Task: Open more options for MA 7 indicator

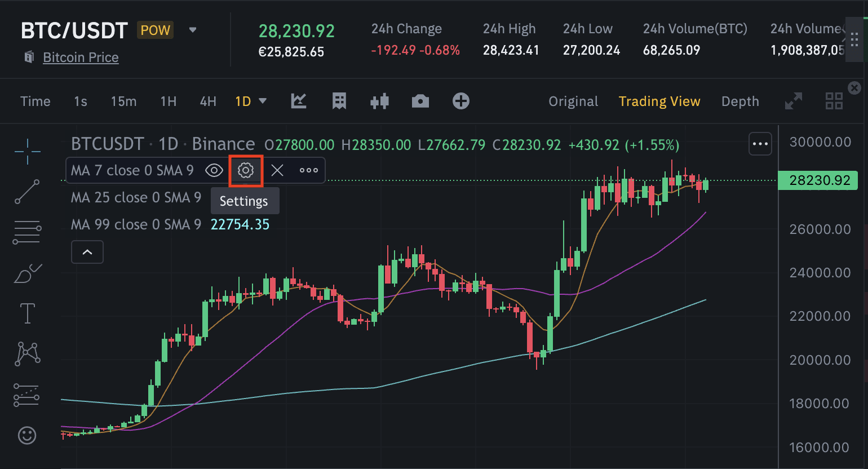Action: [309, 170]
